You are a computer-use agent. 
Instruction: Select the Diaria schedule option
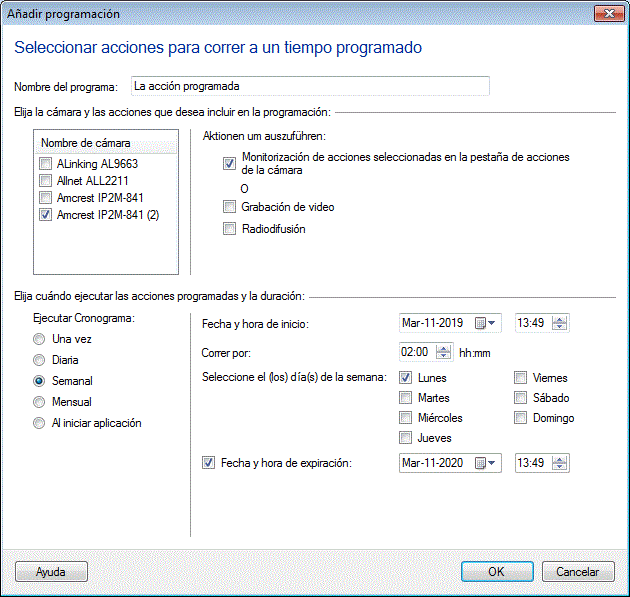[x=40, y=360]
